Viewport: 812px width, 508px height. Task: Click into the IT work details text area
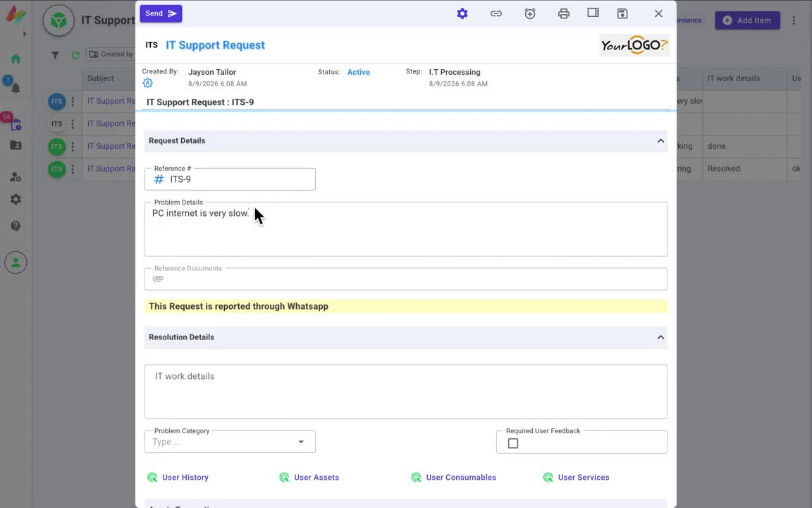405,392
